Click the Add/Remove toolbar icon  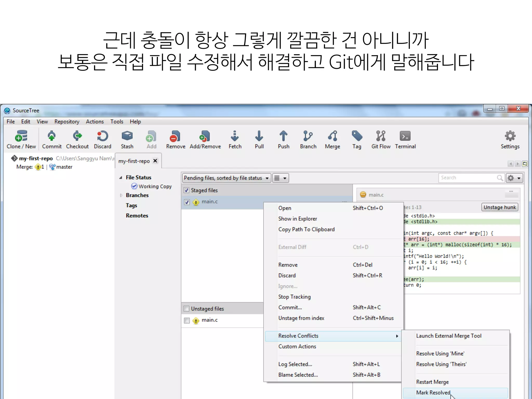tap(205, 136)
